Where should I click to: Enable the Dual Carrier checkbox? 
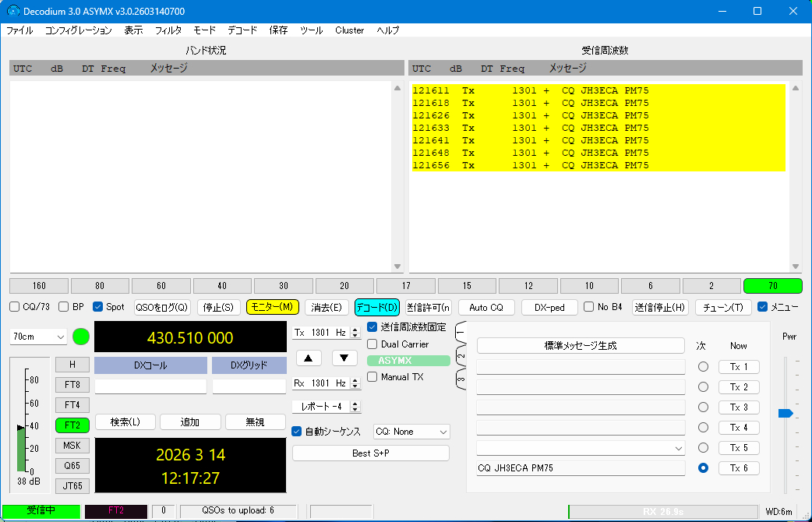coord(372,344)
